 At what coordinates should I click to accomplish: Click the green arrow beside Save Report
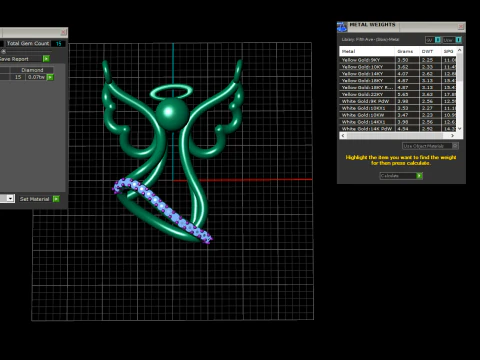(x=46, y=59)
